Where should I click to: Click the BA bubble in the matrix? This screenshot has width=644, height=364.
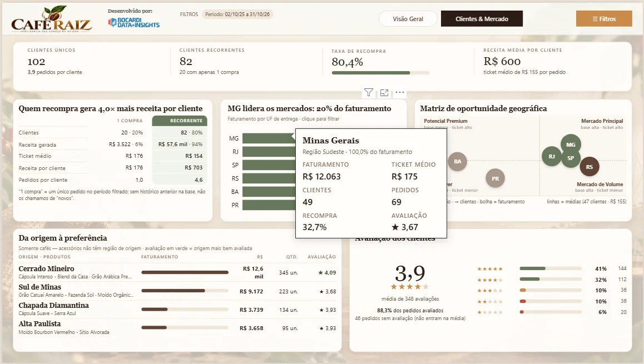point(458,161)
